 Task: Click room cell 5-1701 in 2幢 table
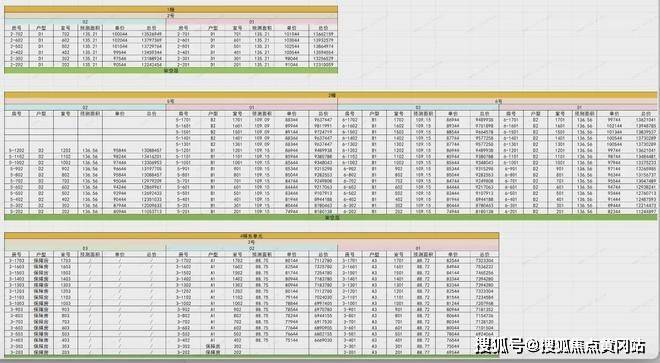(183, 120)
